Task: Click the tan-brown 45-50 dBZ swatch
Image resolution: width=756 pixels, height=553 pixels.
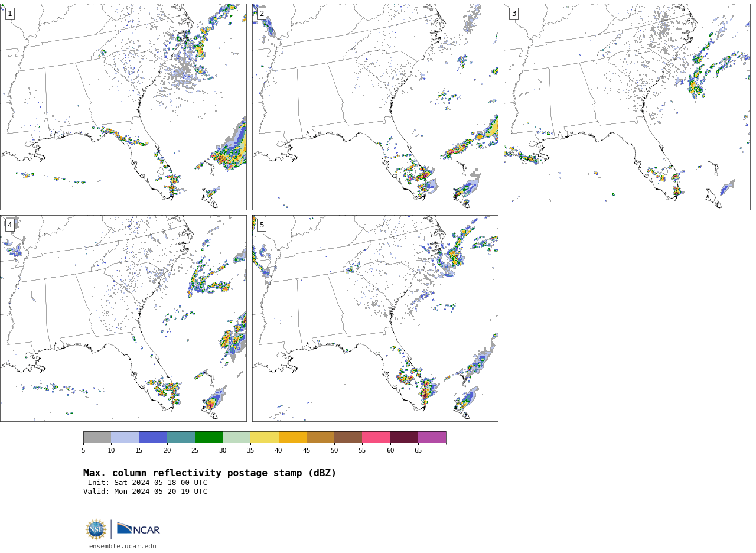Action: tap(320, 437)
